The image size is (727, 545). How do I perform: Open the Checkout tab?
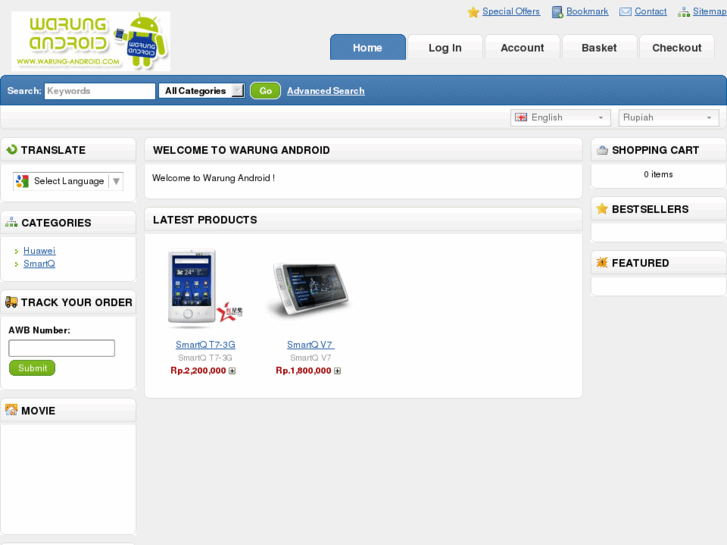point(676,47)
